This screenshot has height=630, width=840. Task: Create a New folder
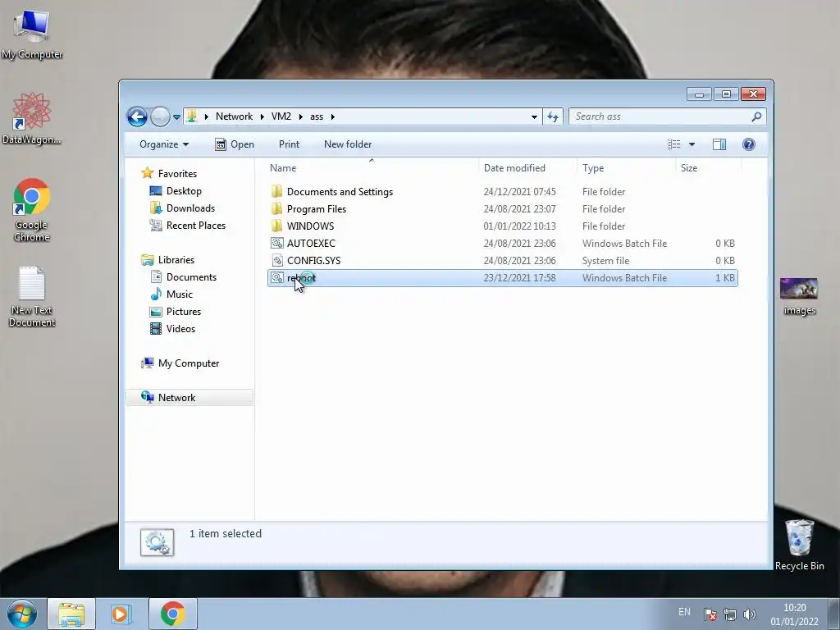click(348, 144)
